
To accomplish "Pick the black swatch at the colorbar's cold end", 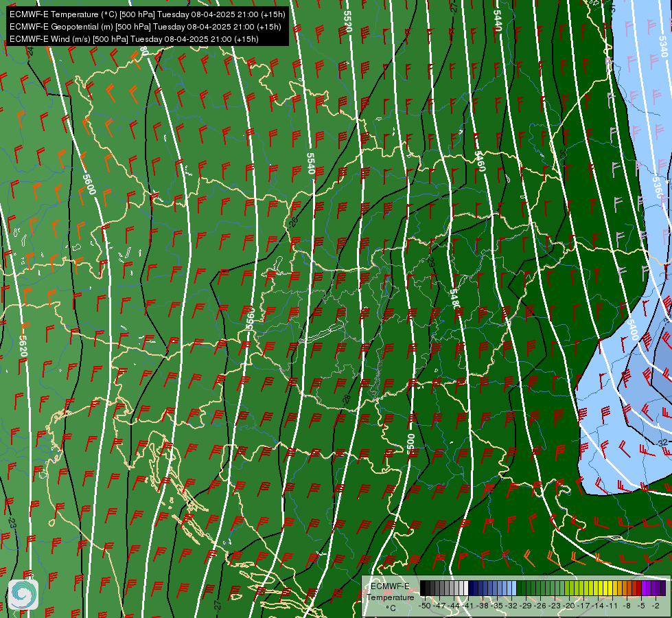I will (423, 588).
